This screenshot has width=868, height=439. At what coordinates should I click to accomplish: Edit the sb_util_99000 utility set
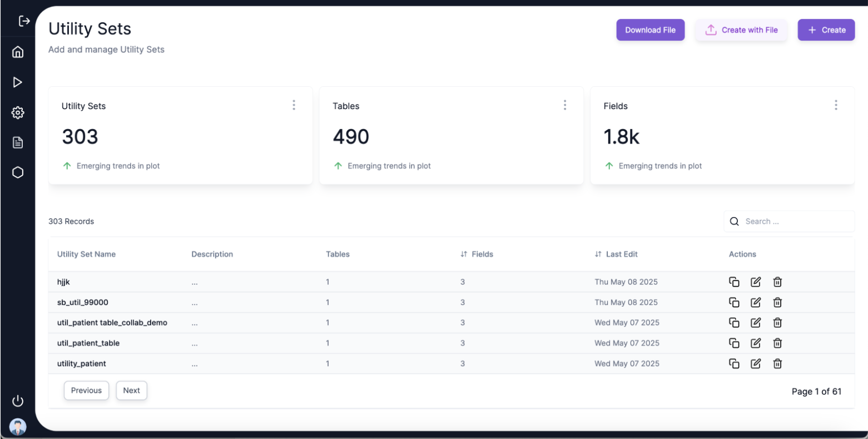pyautogui.click(x=756, y=303)
